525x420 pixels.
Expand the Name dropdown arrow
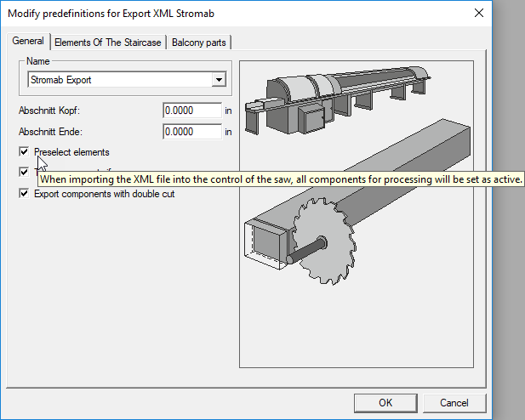click(219, 80)
